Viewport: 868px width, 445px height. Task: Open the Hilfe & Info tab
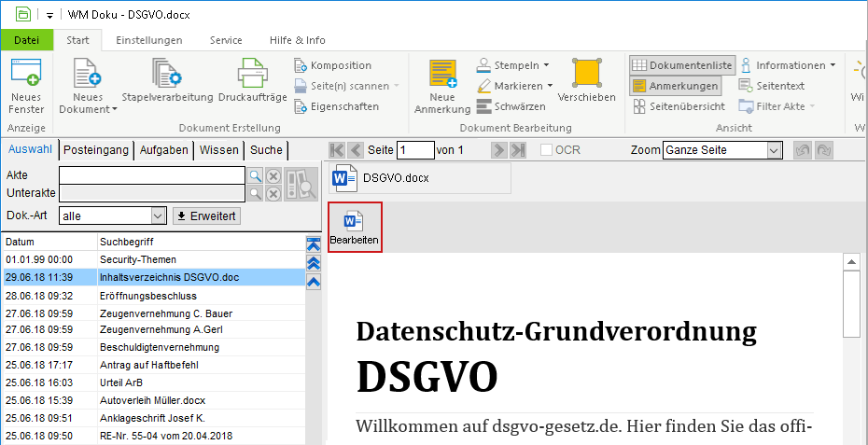pyautogui.click(x=298, y=40)
